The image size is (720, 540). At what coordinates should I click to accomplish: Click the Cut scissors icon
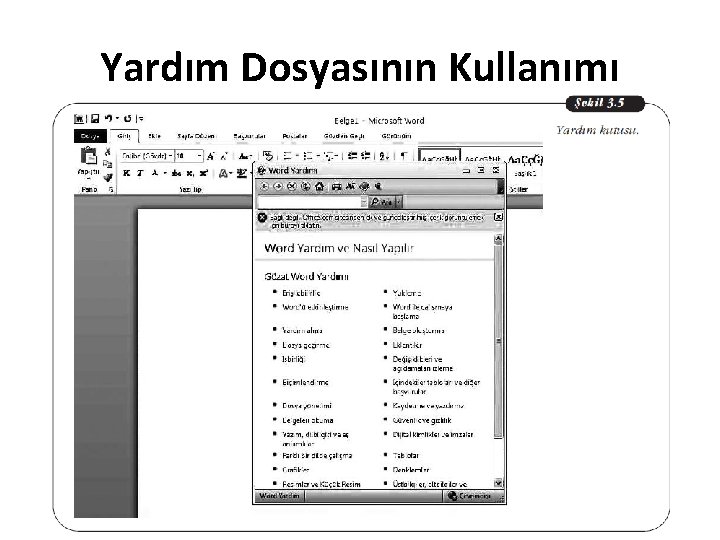click(108, 152)
